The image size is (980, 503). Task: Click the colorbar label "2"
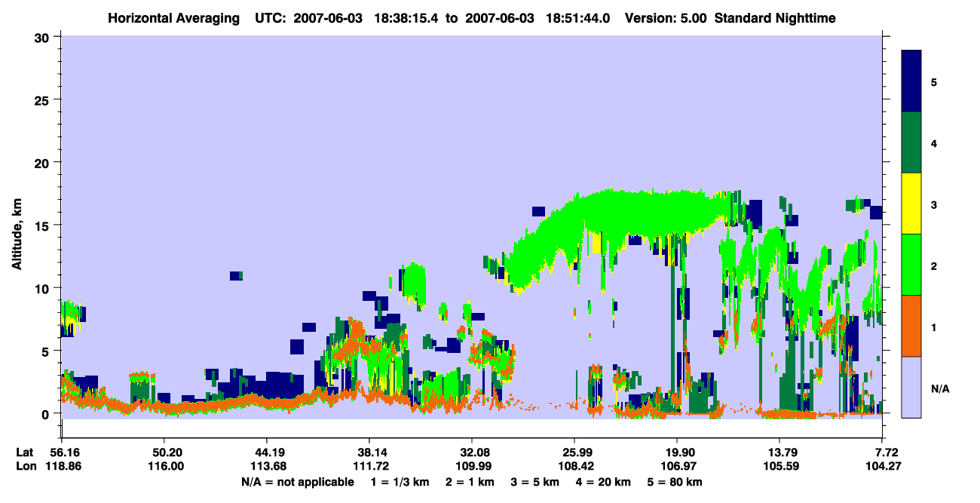pos(933,265)
